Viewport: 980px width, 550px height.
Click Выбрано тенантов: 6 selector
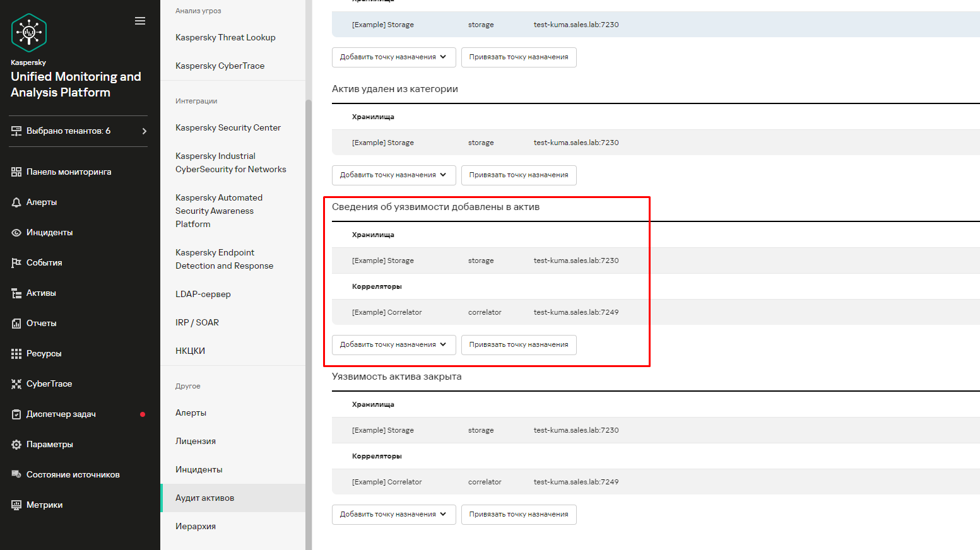[78, 131]
